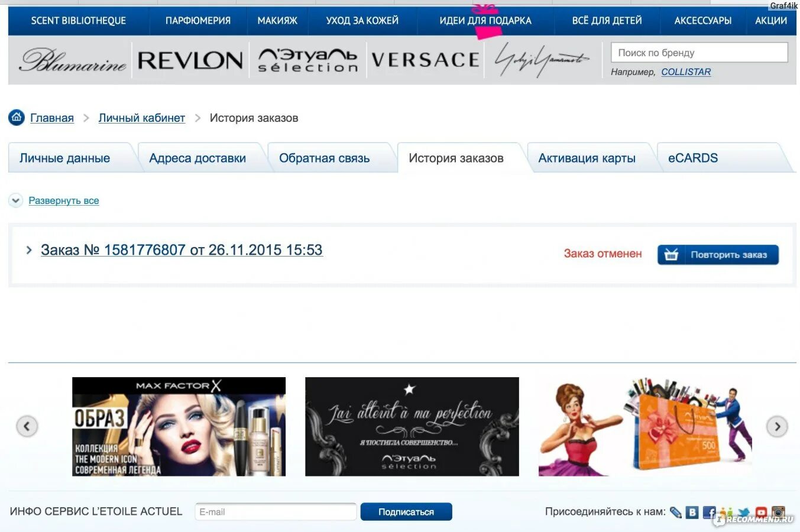Viewport: 800px width, 532px height.
Task: Open АКЦИИ menu
Action: coord(771,21)
